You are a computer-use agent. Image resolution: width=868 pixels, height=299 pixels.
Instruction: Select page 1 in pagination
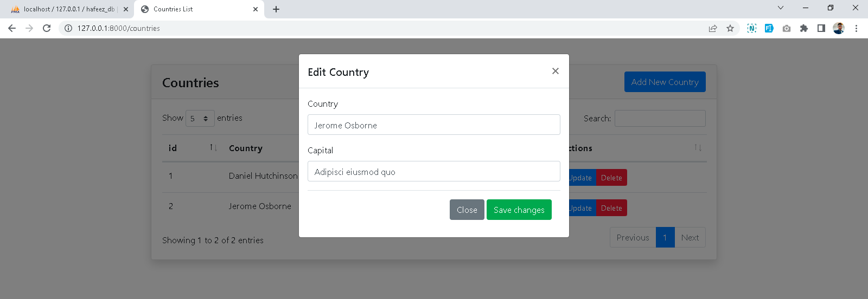[x=665, y=237]
